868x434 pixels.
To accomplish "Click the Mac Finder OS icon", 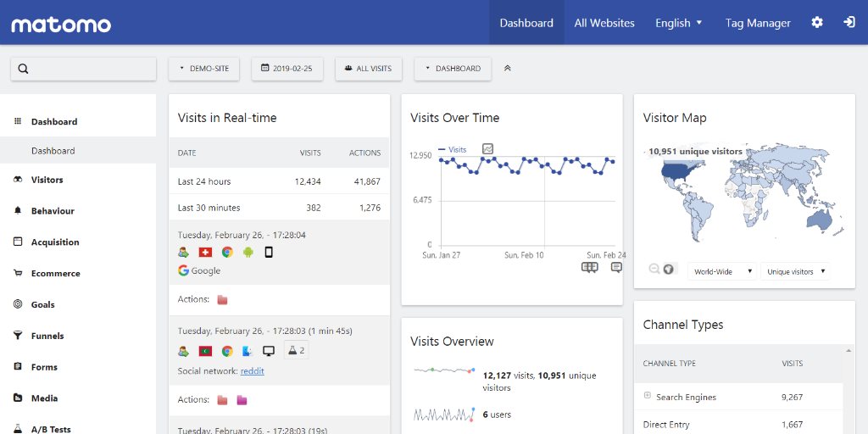I will tap(248, 351).
